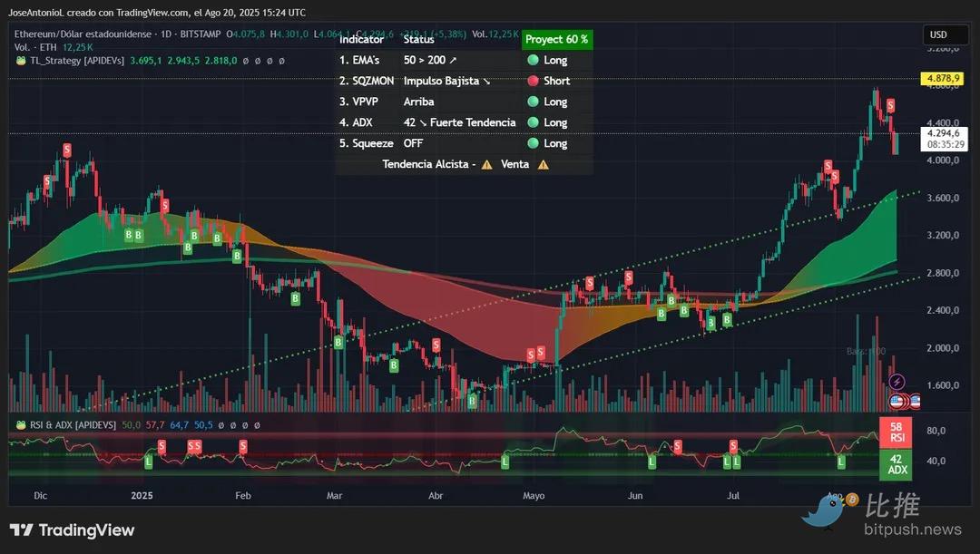This screenshot has width=980, height=554.
Task: Click the current price label 4.294,6
Action: (943, 133)
